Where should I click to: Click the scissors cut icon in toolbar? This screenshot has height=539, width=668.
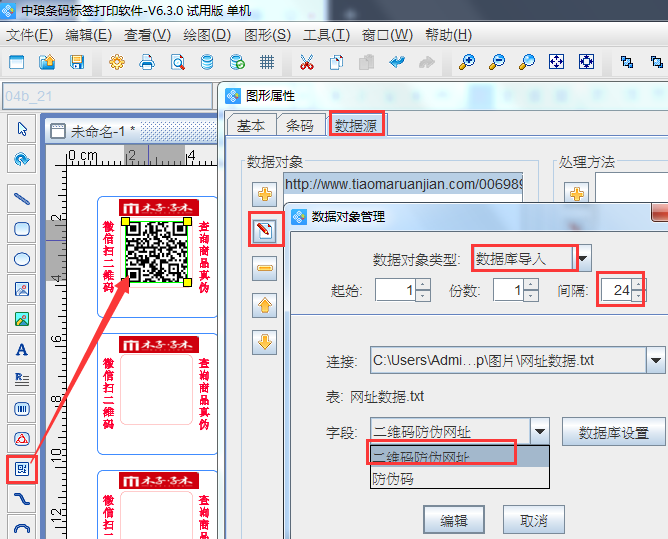[306, 63]
